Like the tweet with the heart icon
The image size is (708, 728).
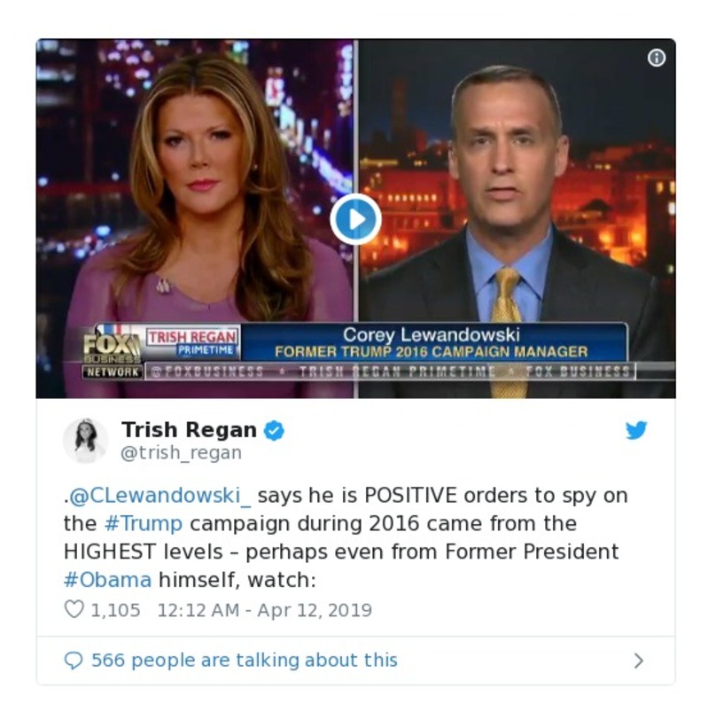[x=74, y=609]
